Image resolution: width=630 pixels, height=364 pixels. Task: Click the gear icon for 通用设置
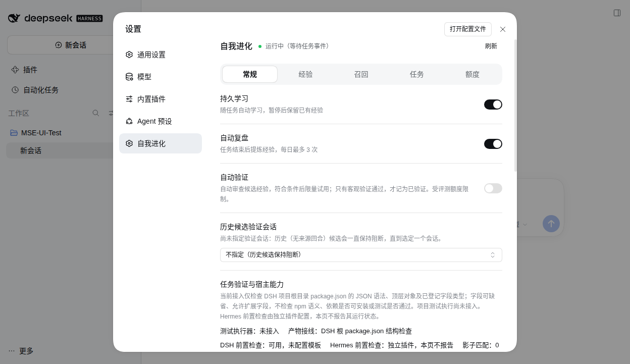(129, 55)
